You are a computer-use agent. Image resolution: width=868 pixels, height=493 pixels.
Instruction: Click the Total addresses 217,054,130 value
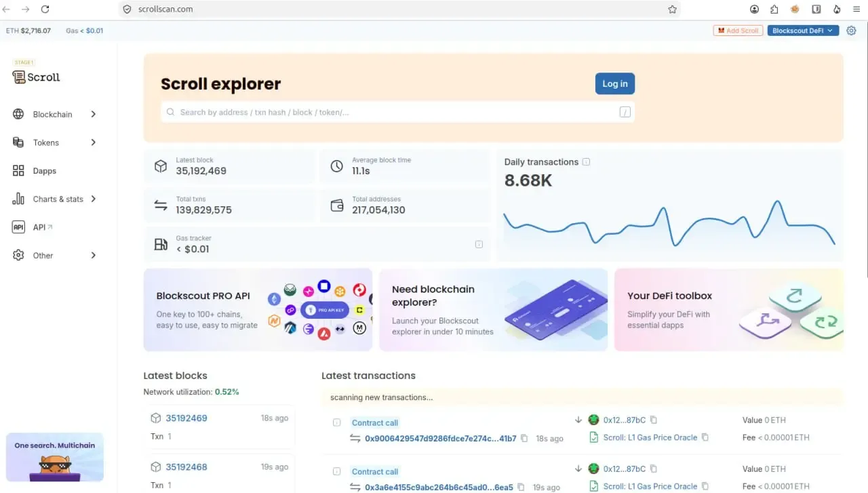coord(378,210)
